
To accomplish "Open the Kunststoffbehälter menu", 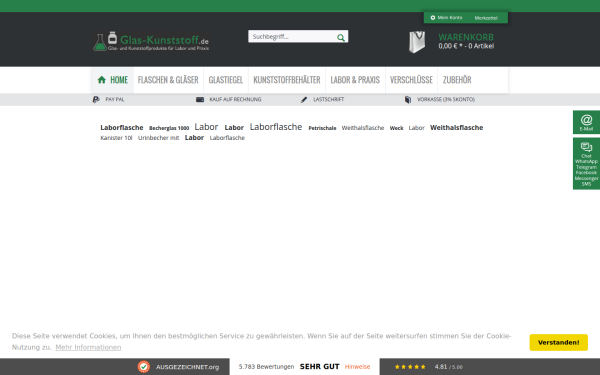I will coord(287,80).
